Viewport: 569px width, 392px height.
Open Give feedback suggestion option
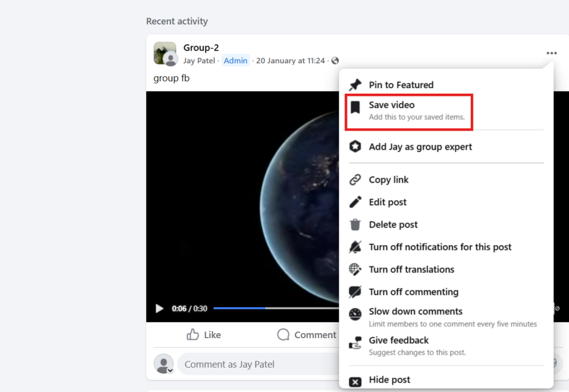coord(400,340)
